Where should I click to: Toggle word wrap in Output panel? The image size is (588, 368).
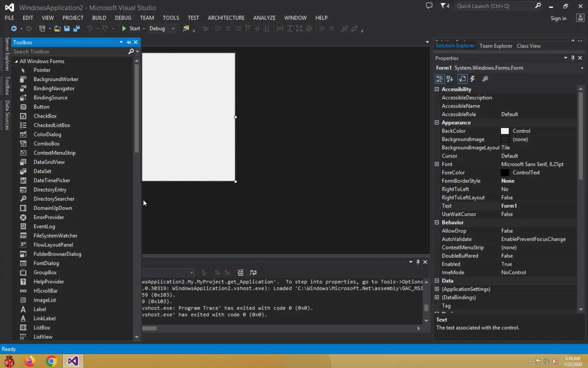pos(253,272)
